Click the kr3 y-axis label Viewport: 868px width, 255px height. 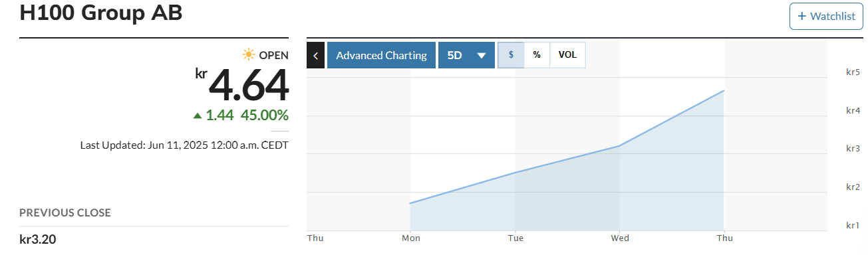853,149
